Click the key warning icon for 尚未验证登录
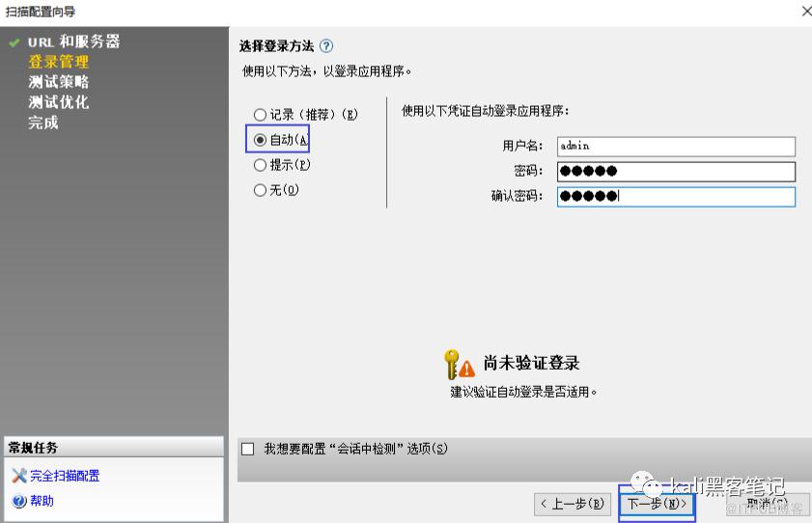Screen dimensions: 812x523 459,364
